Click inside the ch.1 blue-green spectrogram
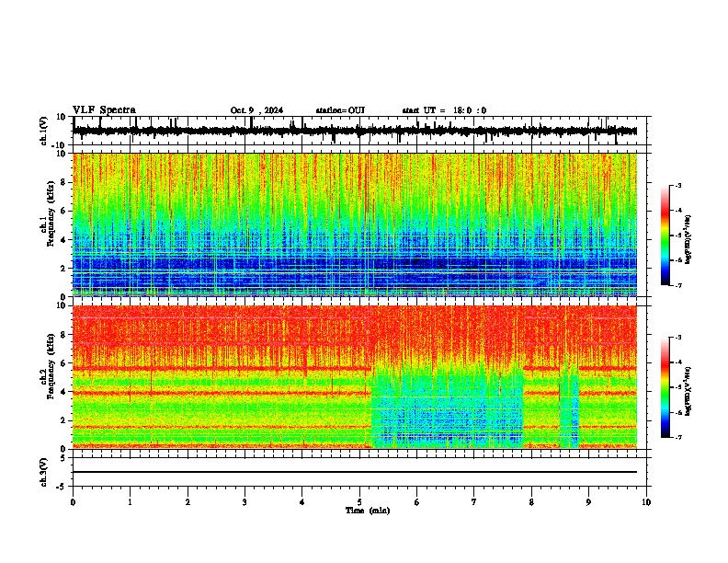 tap(355, 224)
